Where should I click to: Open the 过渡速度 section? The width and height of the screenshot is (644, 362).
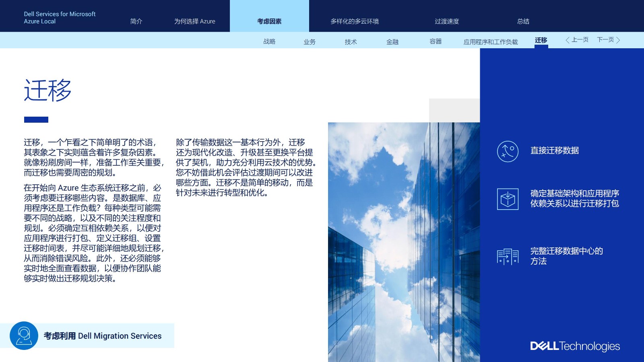(446, 21)
